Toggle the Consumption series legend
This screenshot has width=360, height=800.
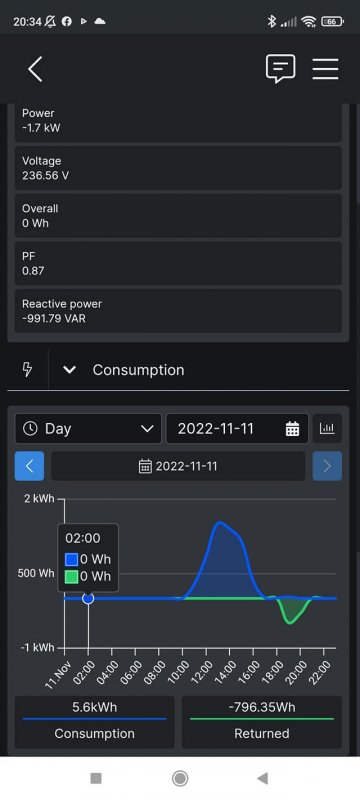point(94,721)
